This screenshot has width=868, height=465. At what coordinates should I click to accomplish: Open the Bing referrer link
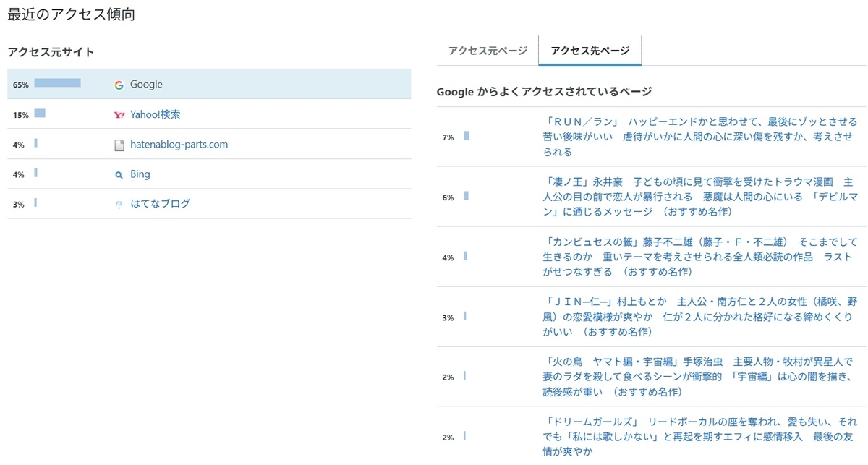coord(140,174)
